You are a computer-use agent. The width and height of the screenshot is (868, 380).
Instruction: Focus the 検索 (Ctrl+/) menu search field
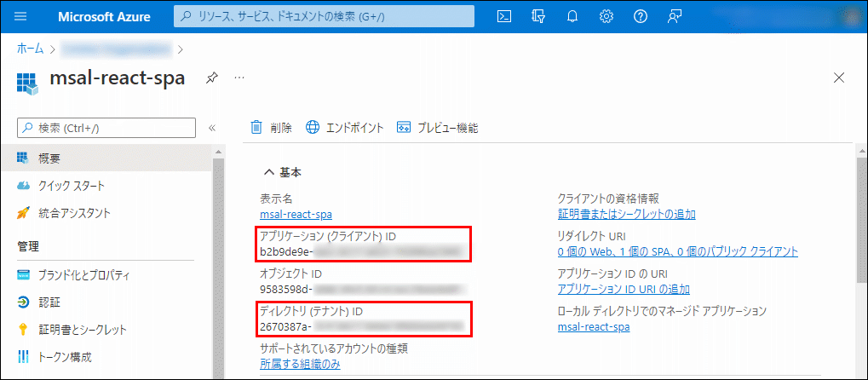(106, 128)
